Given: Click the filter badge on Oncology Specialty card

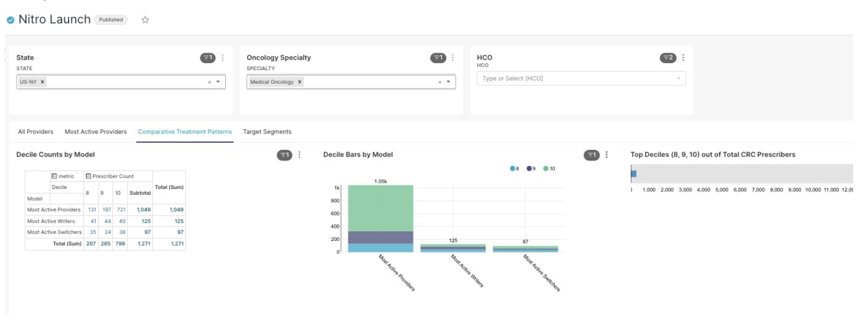Looking at the screenshot, I should 437,58.
